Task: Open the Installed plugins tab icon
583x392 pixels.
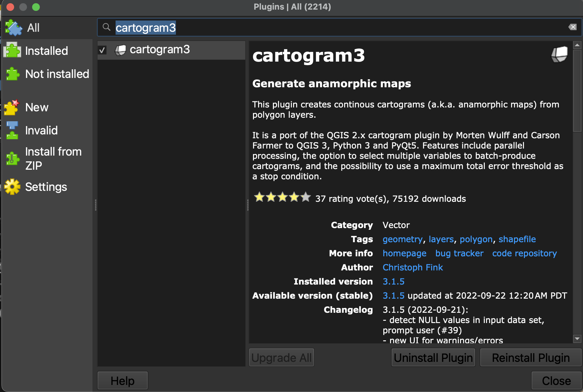Action: [x=13, y=51]
